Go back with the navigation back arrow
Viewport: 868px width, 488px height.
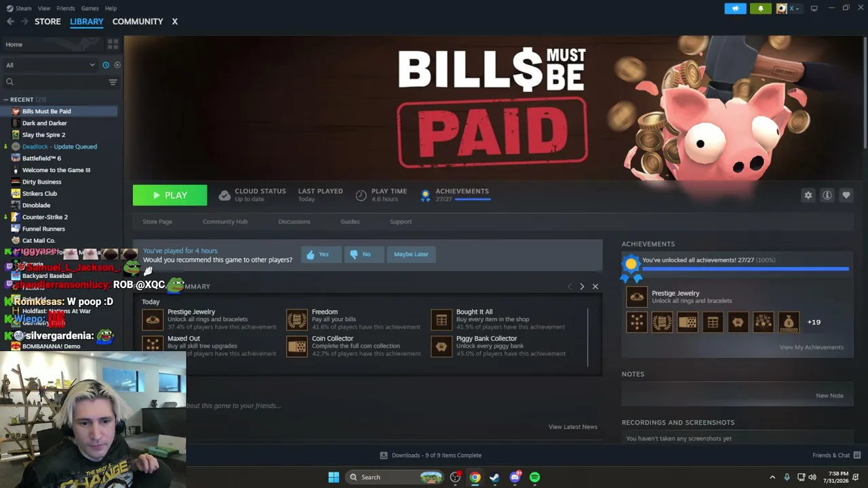pos(10,22)
